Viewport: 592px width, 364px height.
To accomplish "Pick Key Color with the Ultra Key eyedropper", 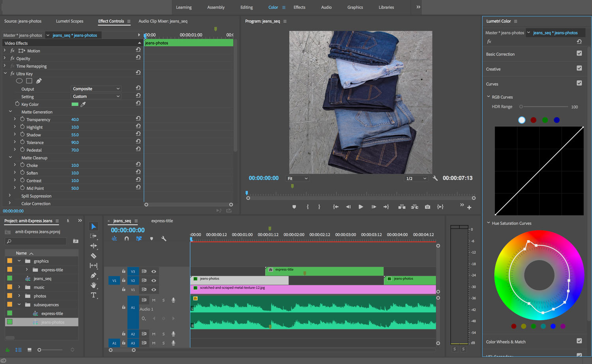I will pyautogui.click(x=83, y=104).
